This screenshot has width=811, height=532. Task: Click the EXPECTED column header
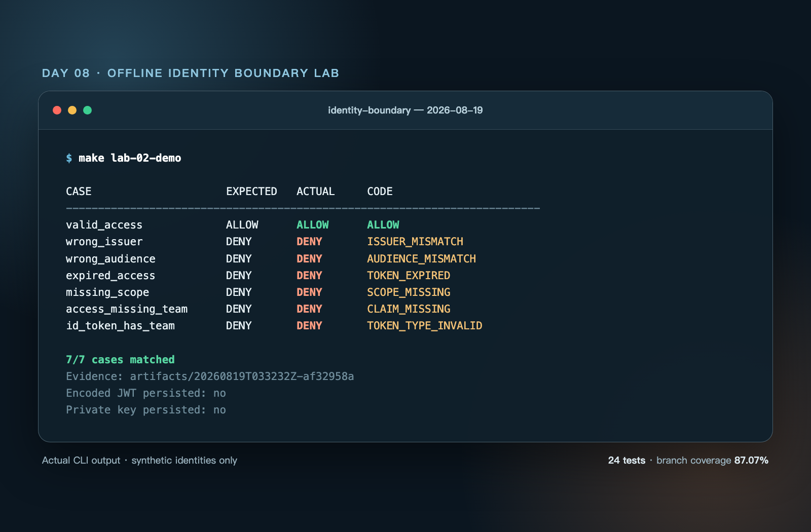click(x=251, y=192)
